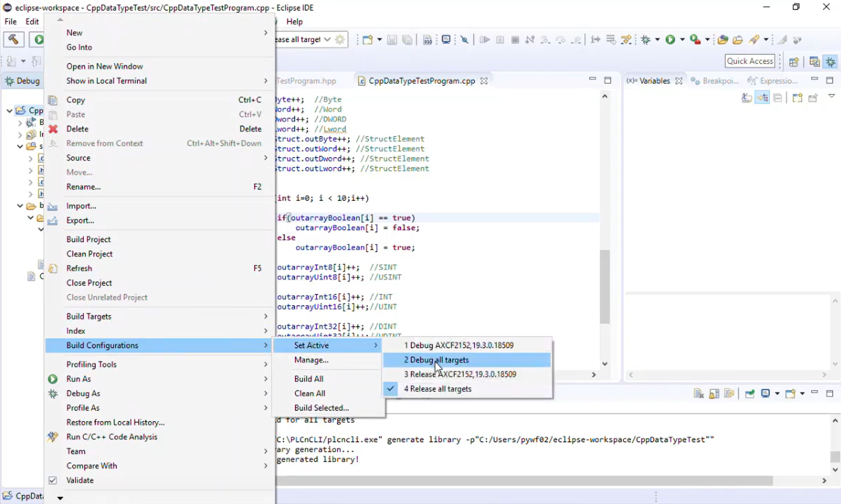Switch to the Breakpoints view tab
The image size is (841, 504).
[716, 81]
